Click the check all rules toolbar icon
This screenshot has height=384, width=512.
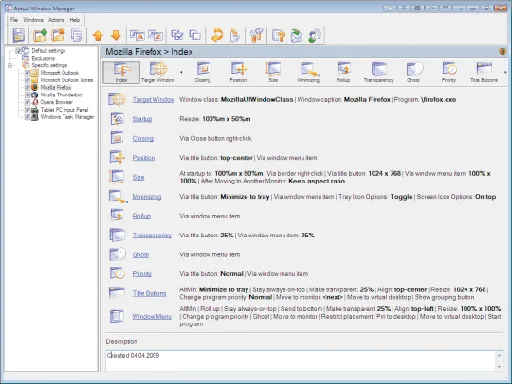pyautogui.click(x=177, y=35)
